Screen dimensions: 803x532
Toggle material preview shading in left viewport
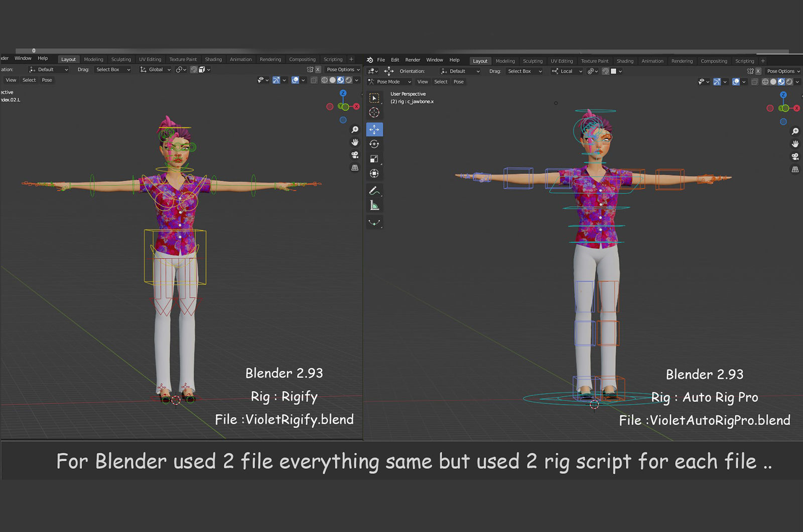click(341, 80)
